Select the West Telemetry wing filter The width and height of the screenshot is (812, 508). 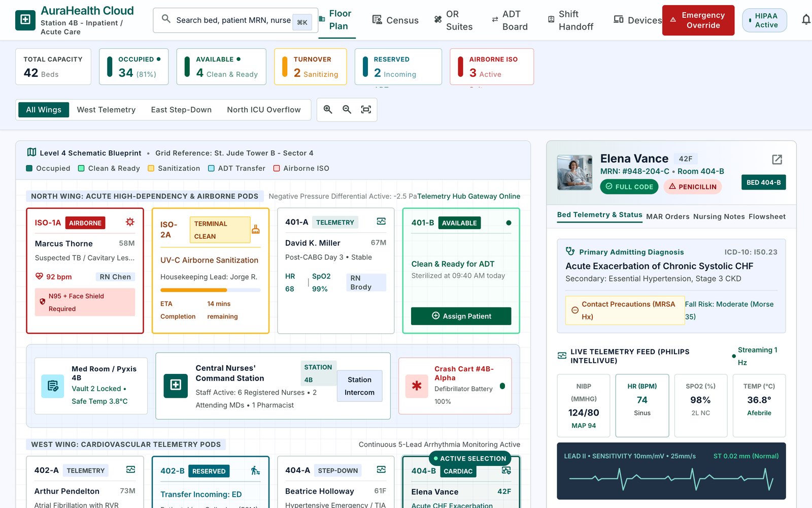[x=106, y=110]
